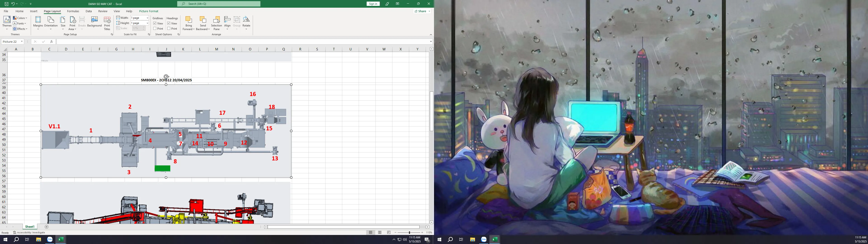Open the Sheet Options dialog launcher
This screenshot has height=244, width=868.
coord(179,34)
